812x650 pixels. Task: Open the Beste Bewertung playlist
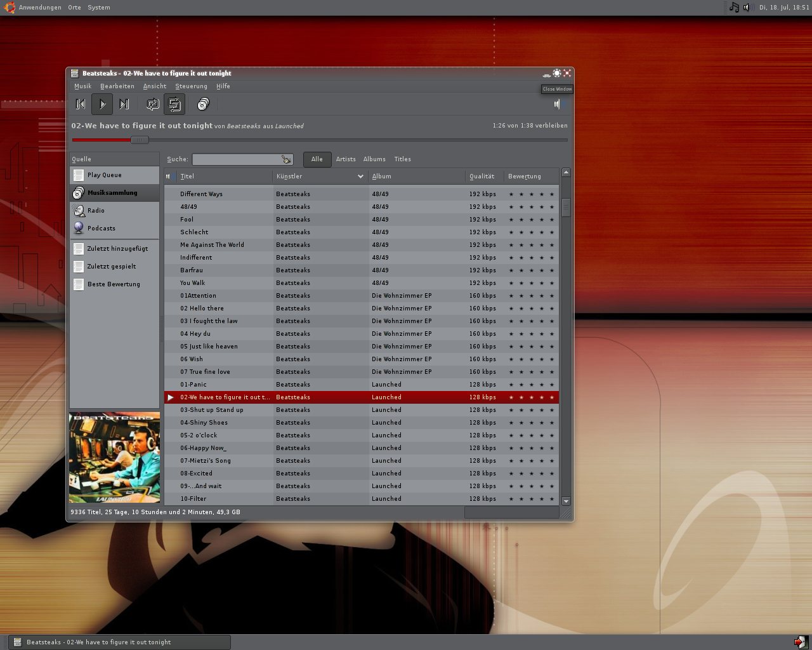[114, 284]
